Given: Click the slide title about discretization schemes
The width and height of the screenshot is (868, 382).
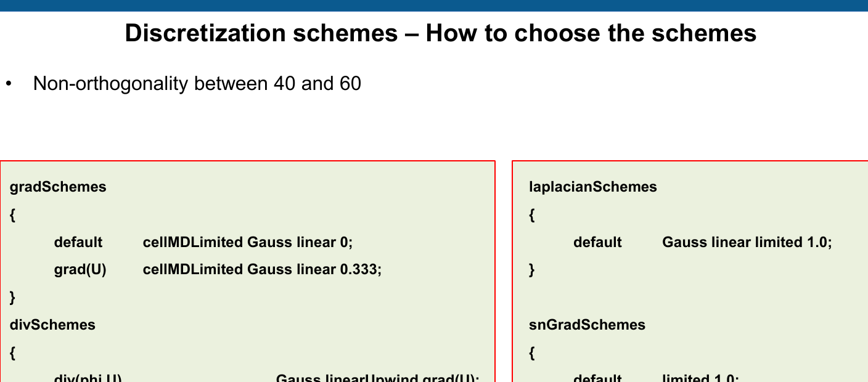Looking at the screenshot, I should [440, 33].
